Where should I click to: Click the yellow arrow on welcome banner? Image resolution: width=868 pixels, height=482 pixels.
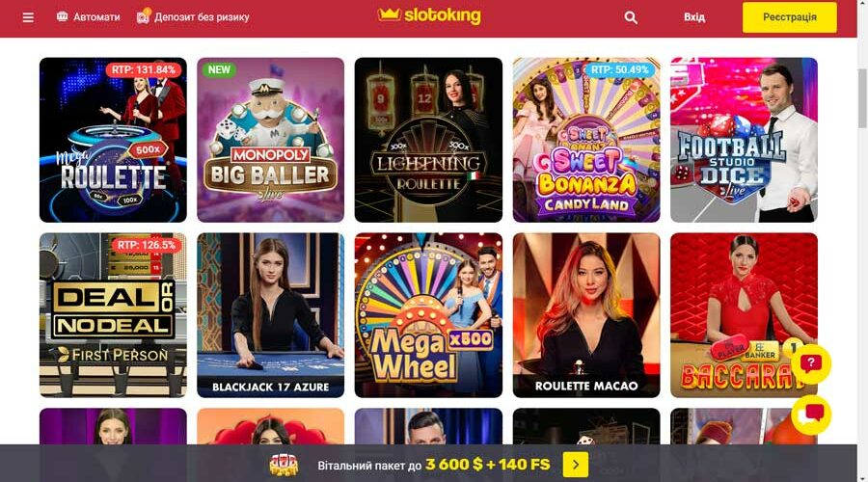tap(575, 465)
